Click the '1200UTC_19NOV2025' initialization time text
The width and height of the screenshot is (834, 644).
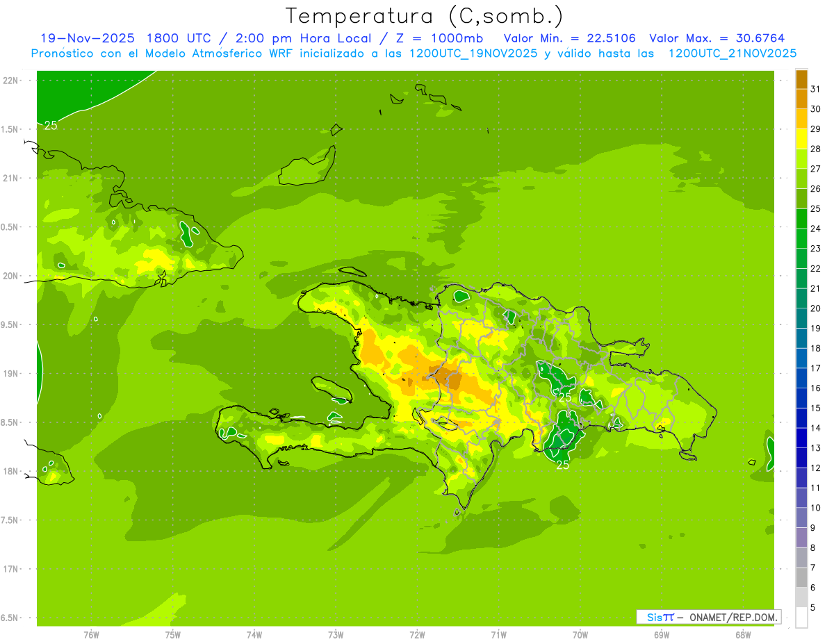click(472, 53)
